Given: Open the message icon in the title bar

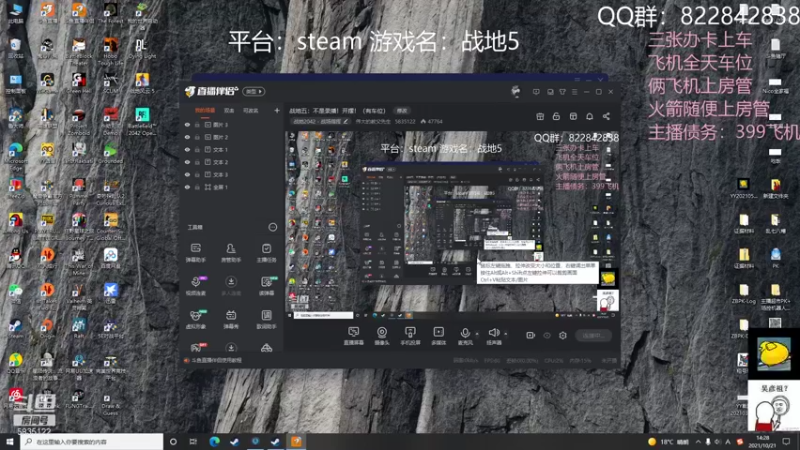Looking at the screenshot, I should tap(536, 92).
